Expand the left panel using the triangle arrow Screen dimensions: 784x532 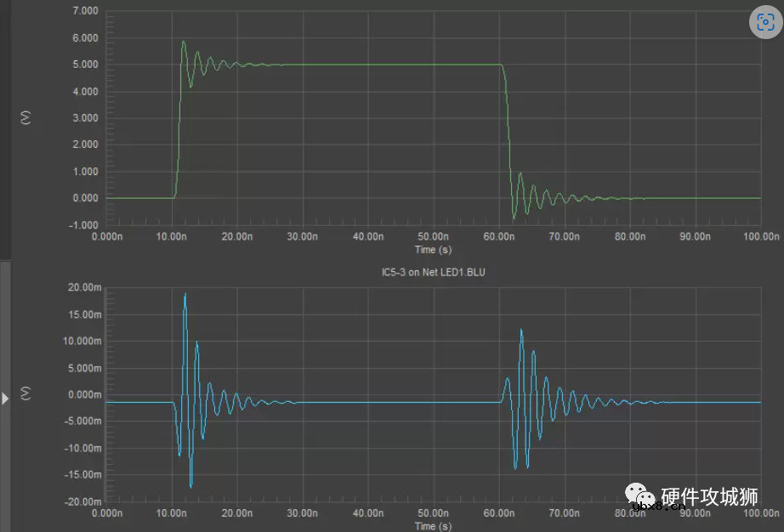5,398
